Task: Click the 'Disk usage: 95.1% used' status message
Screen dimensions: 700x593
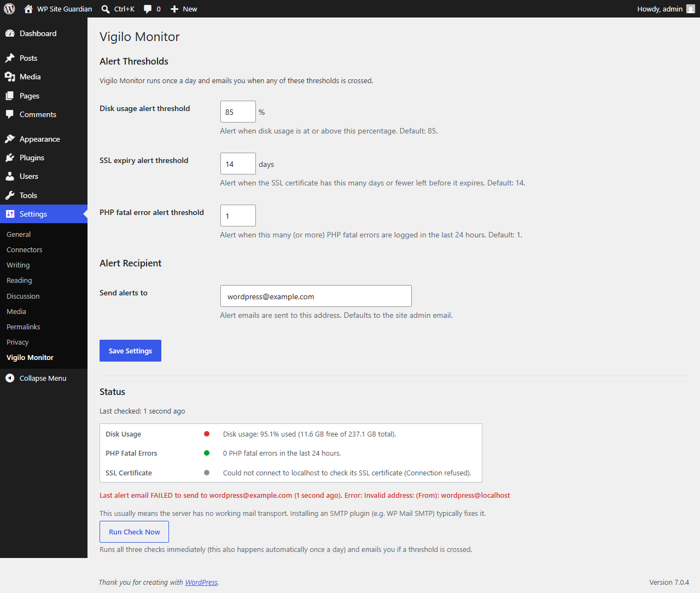Action: [x=310, y=434]
